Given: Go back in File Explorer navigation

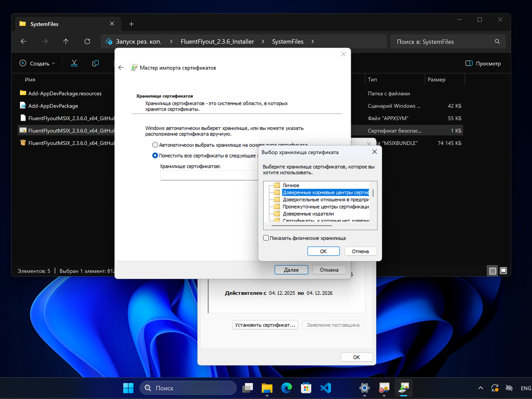Looking at the screenshot, I should click(x=23, y=41).
